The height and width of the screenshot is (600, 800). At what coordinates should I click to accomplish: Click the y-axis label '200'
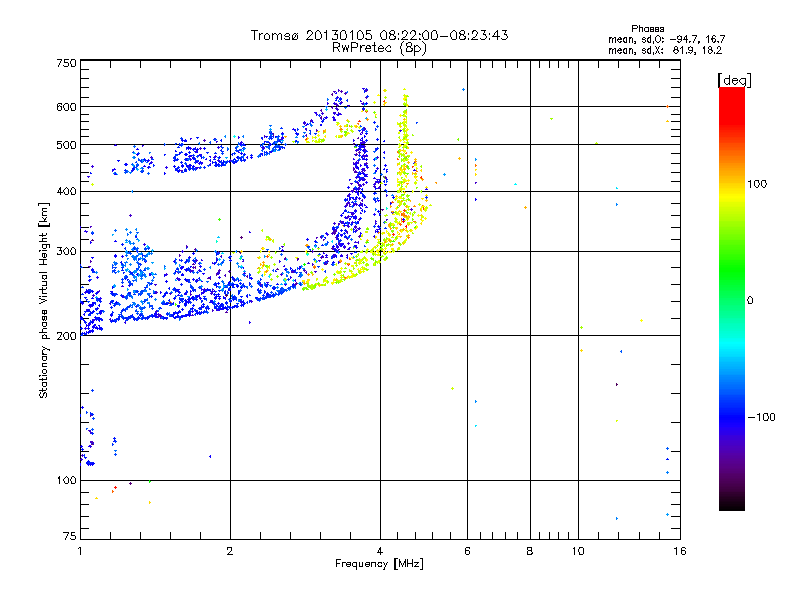(66, 336)
